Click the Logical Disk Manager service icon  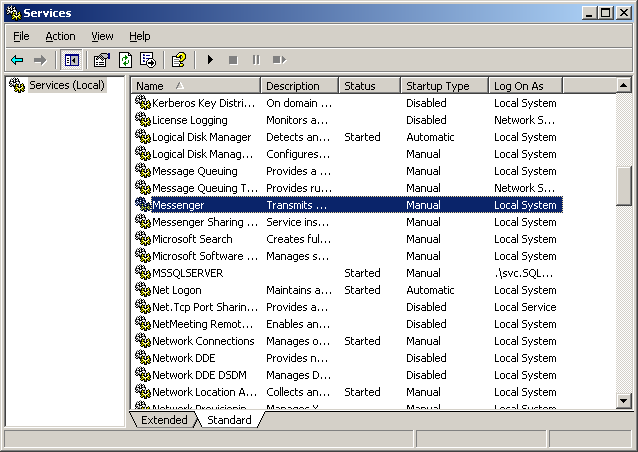pos(143,137)
